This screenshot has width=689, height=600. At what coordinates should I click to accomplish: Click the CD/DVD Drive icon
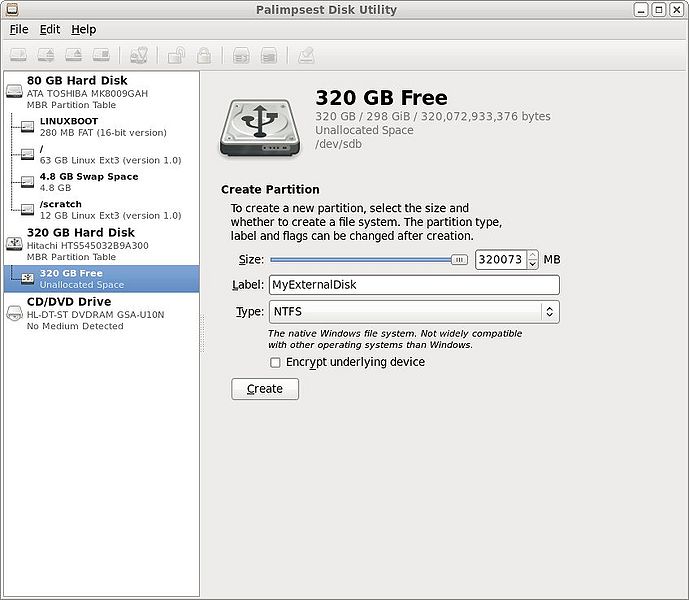(14, 313)
